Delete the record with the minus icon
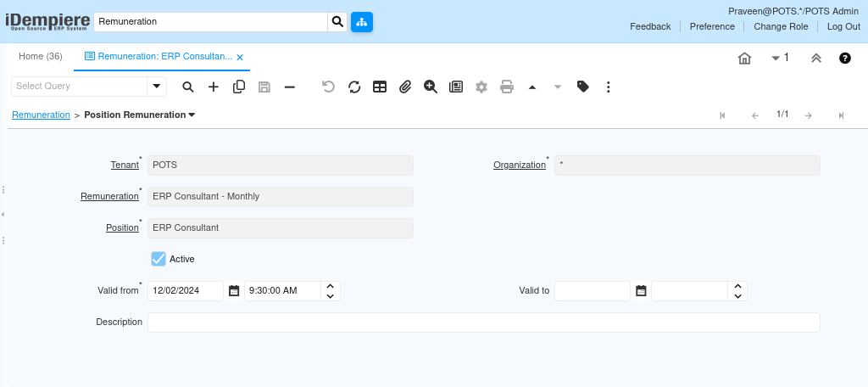Image resolution: width=868 pixels, height=387 pixels. (x=290, y=87)
